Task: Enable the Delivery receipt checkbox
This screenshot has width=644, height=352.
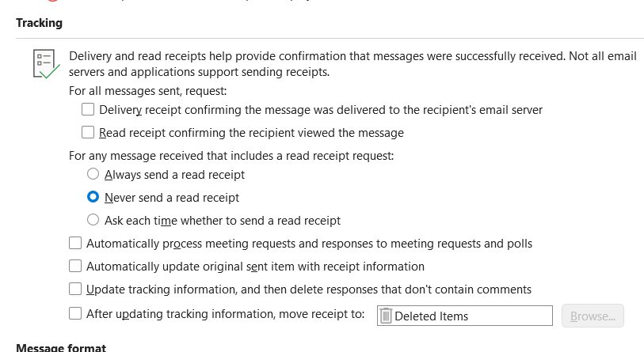Action: [88, 109]
